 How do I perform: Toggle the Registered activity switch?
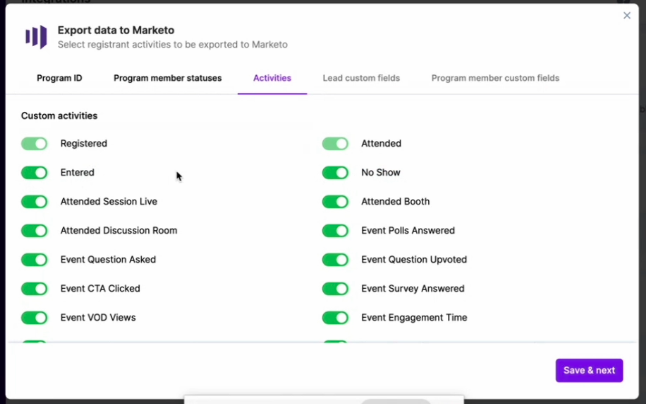[34, 144]
